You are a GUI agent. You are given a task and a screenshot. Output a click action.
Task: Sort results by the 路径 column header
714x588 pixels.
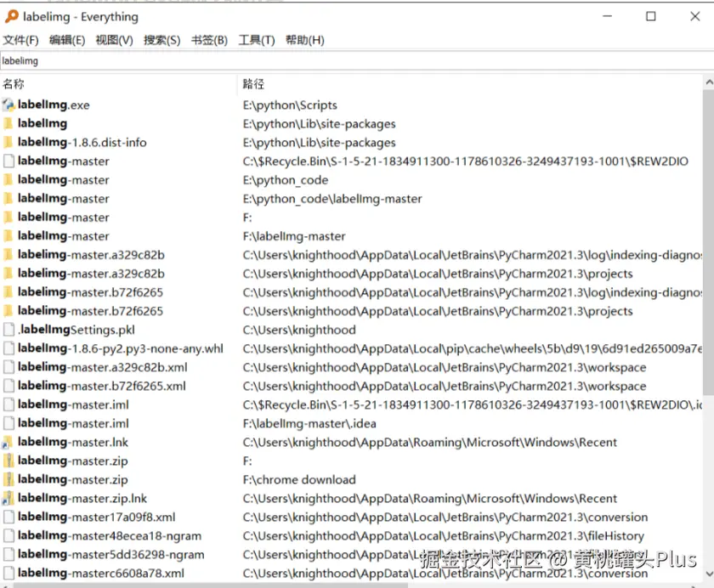[470, 84]
